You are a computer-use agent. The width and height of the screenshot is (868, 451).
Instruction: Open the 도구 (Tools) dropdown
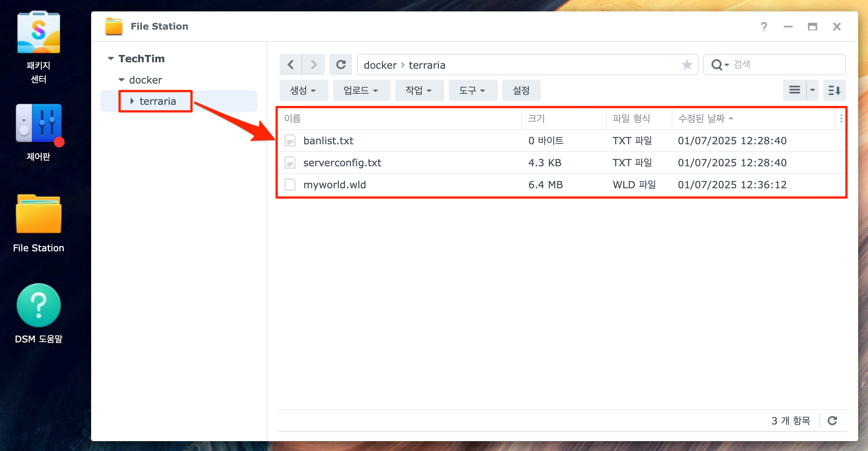(x=473, y=90)
